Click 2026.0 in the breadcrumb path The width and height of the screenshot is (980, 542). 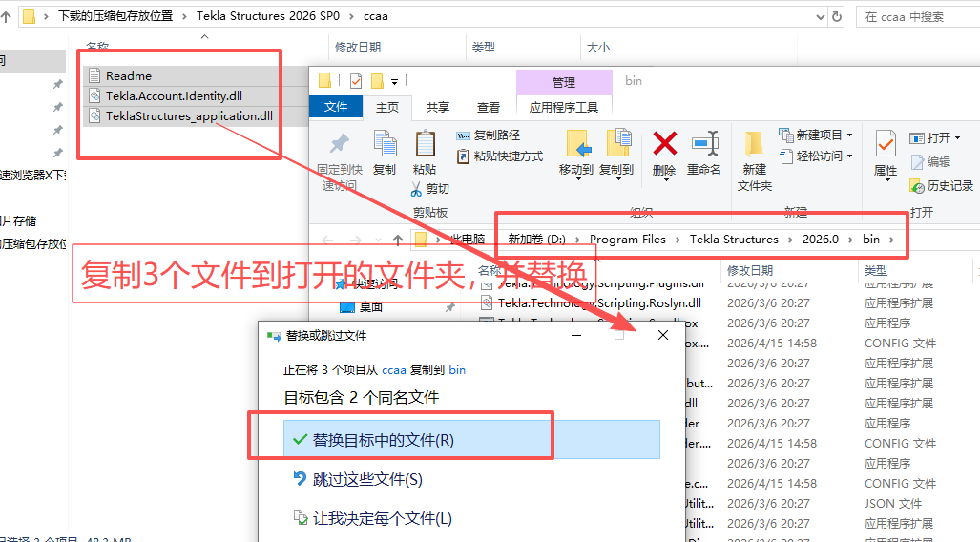(820, 240)
